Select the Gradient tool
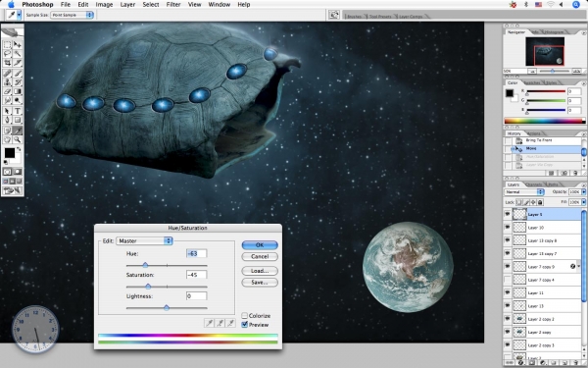The height and width of the screenshot is (368, 588). [x=18, y=91]
